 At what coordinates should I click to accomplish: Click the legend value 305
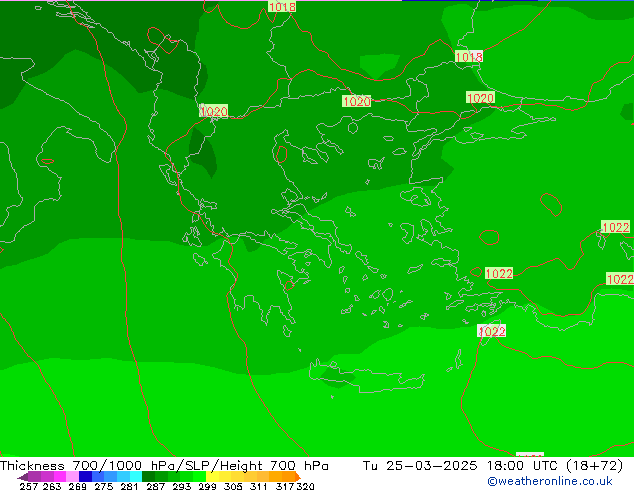tap(233, 486)
